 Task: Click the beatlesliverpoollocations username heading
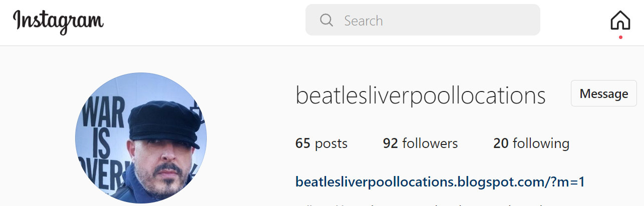421,95
